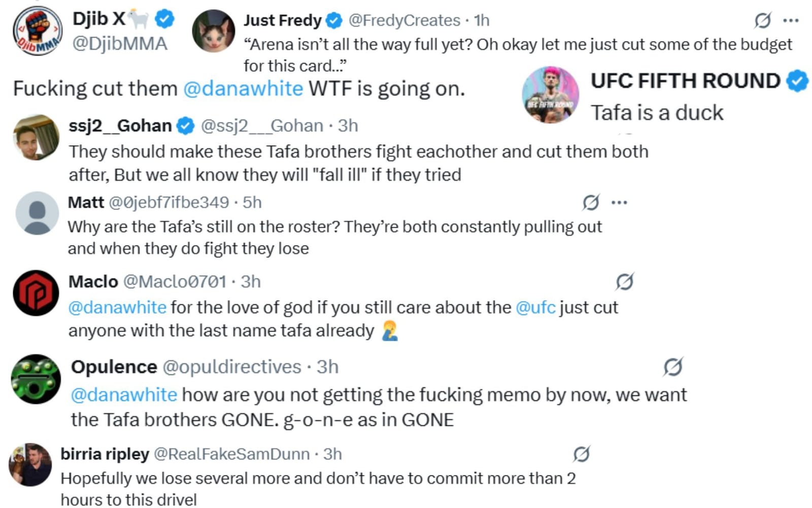Image resolution: width=812 pixels, height=508 pixels.
Task: Open the @ufc mention in Maclo's tweet
Action: tap(535, 307)
